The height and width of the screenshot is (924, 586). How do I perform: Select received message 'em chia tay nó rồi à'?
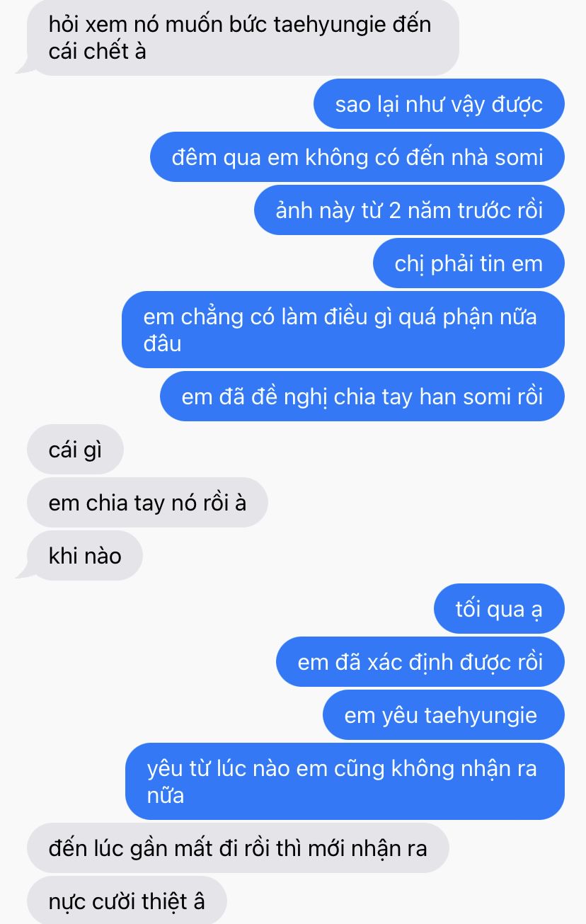click(147, 503)
